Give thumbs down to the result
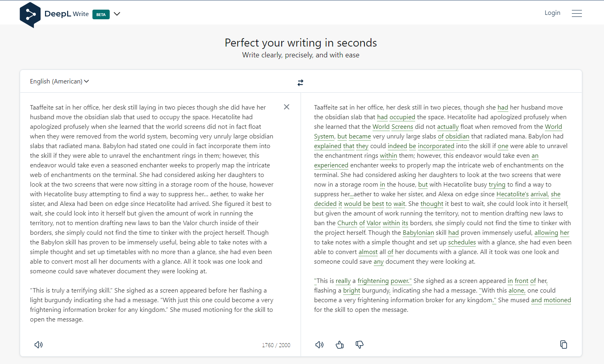Screen dimensions: 604x364 (360, 345)
